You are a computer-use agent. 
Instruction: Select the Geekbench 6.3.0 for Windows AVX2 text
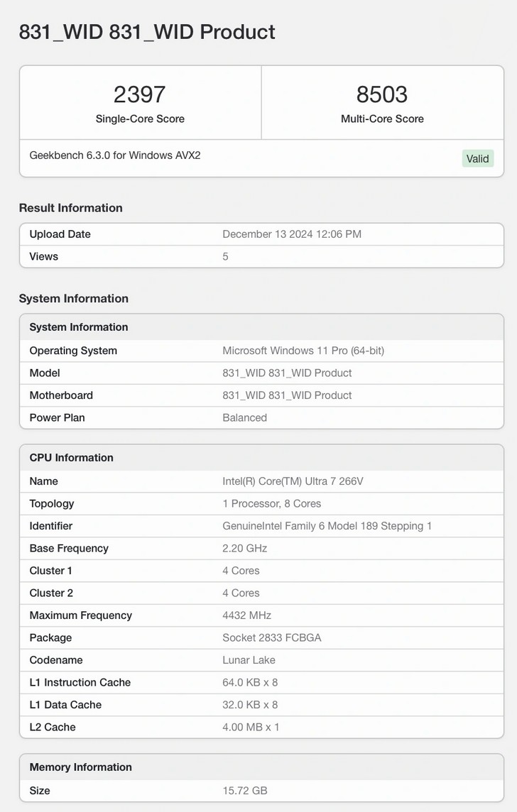coord(115,155)
